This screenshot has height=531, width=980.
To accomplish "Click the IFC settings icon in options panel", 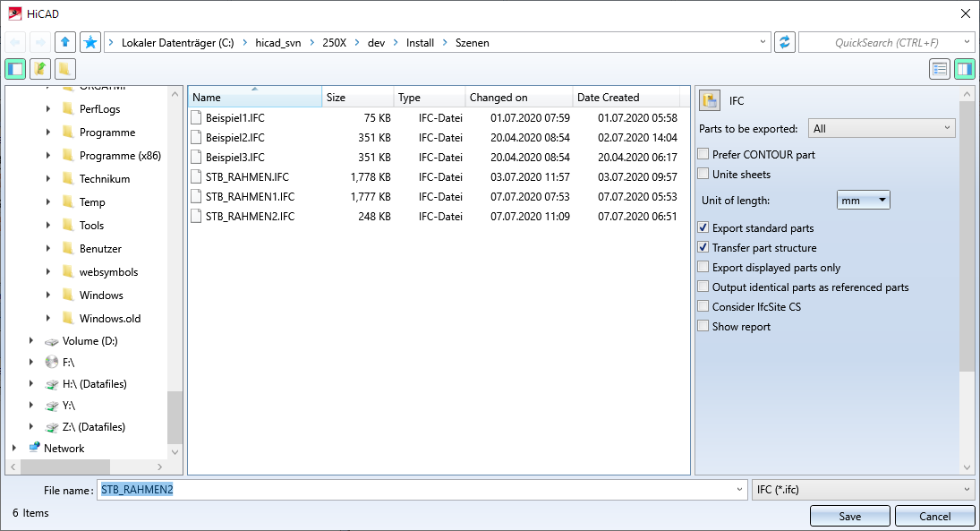I will tap(710, 101).
